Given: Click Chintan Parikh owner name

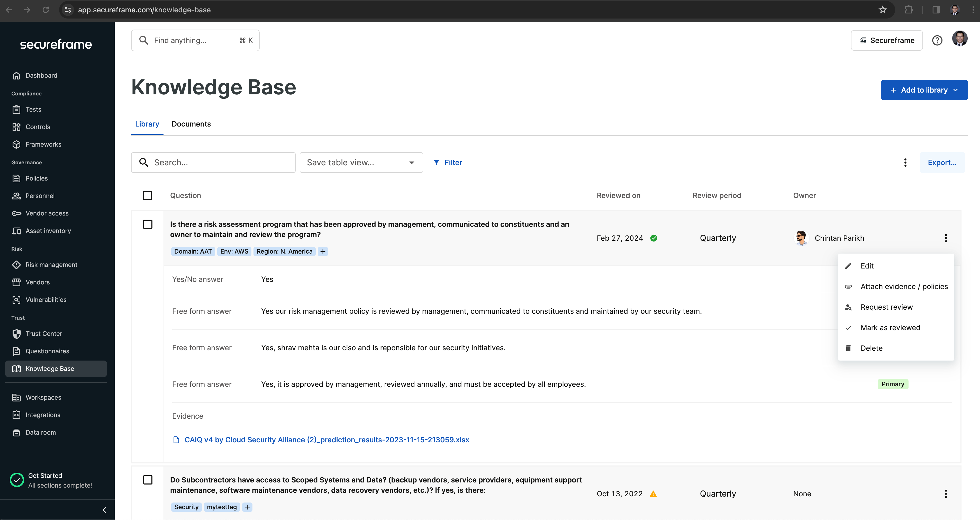Looking at the screenshot, I should (839, 238).
